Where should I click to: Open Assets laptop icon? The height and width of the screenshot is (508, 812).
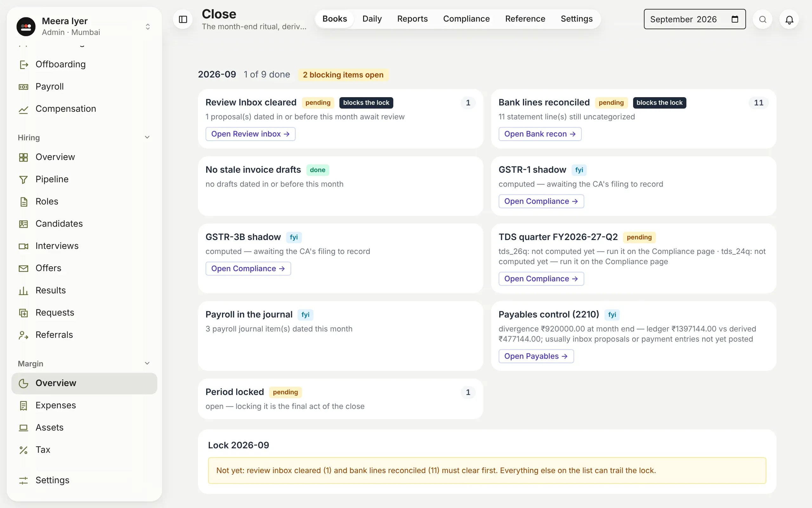tap(23, 428)
